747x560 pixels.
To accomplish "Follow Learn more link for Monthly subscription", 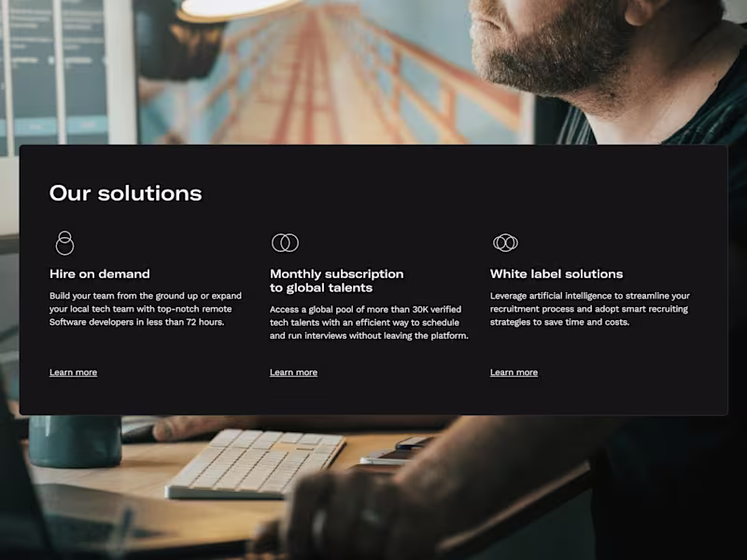I will coord(293,372).
